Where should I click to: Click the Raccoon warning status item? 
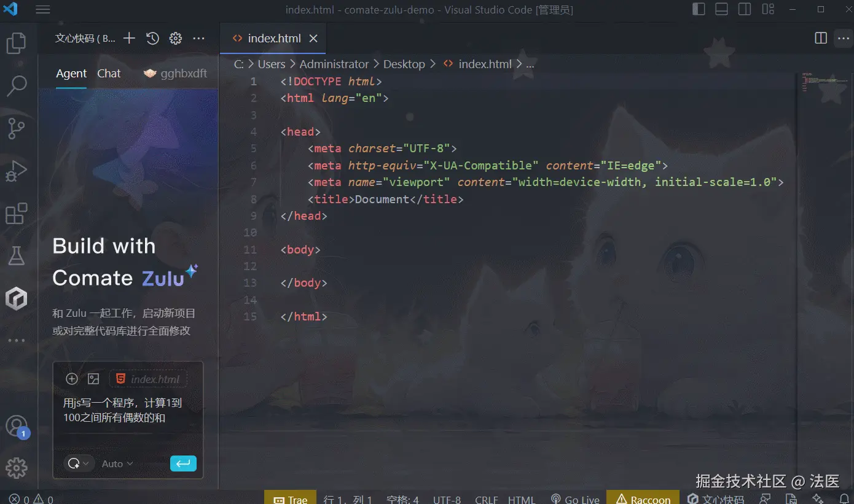(x=643, y=499)
